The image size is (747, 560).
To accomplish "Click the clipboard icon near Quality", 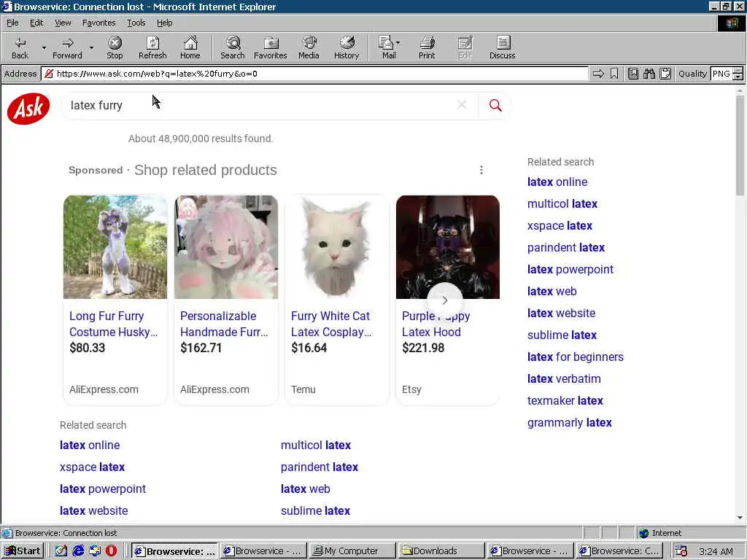I will point(665,74).
